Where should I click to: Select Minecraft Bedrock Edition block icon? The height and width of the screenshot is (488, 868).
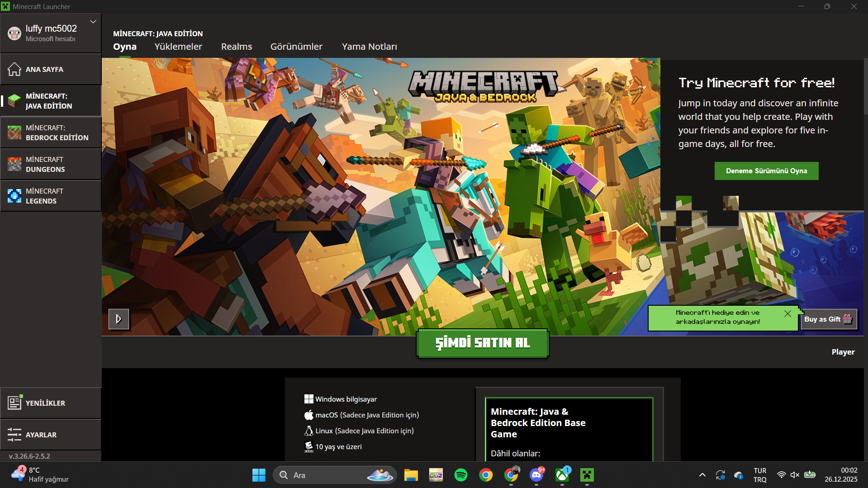14,133
